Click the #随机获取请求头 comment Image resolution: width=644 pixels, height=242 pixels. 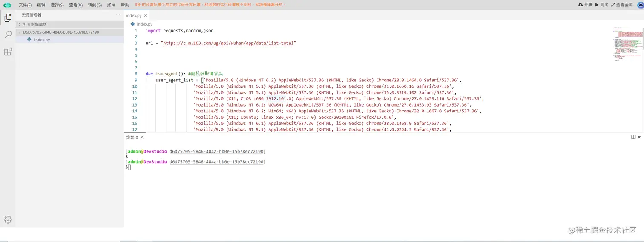pyautogui.click(x=205, y=74)
